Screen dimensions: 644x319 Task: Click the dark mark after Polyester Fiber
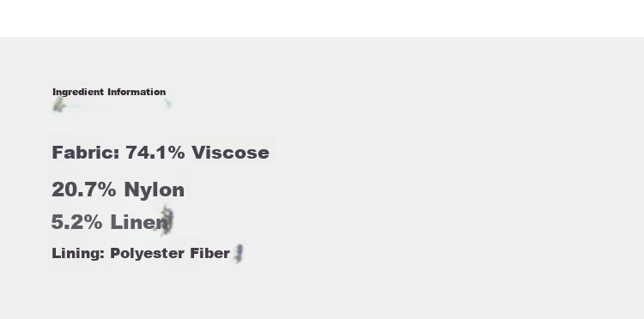[x=239, y=254]
